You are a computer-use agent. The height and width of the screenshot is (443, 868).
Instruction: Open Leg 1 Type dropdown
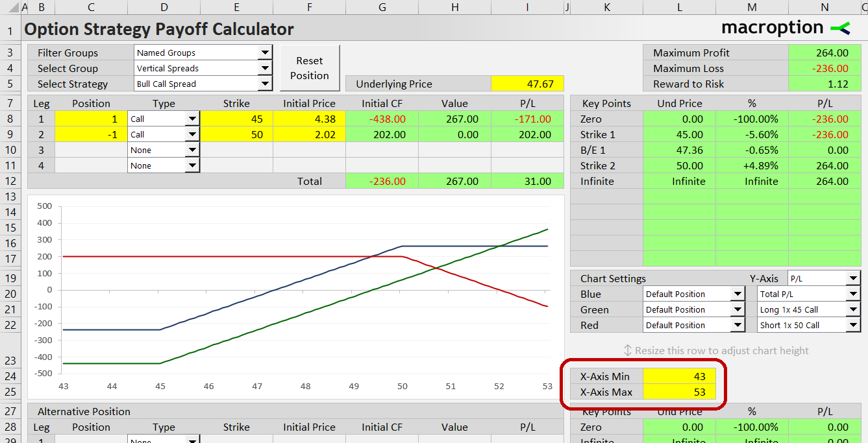(192, 119)
